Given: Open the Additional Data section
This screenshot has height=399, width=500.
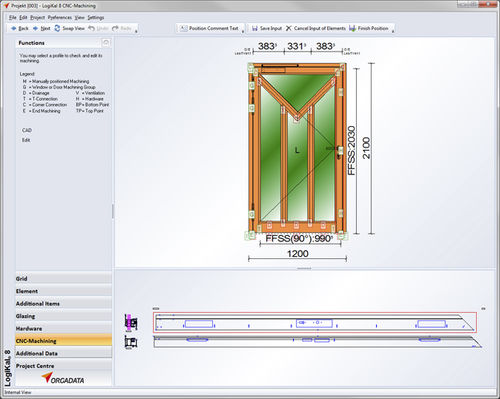Looking at the screenshot, I should (x=63, y=353).
